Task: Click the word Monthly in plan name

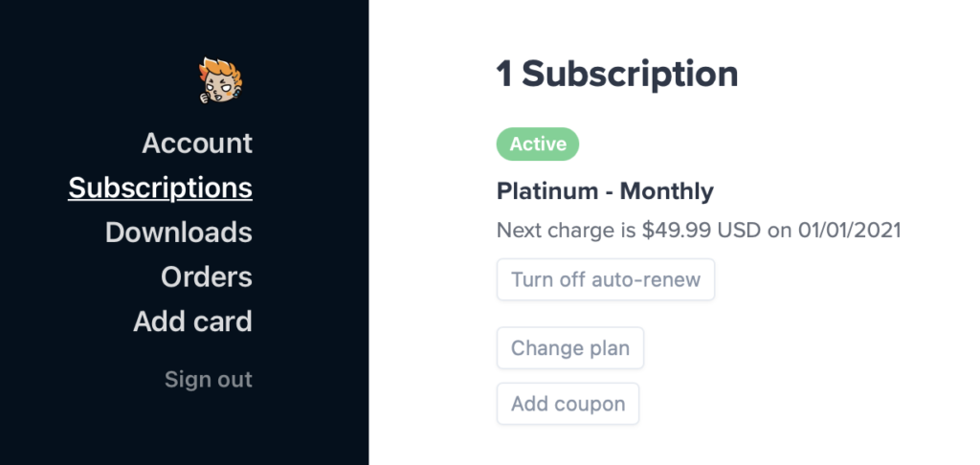Action: pos(666,192)
